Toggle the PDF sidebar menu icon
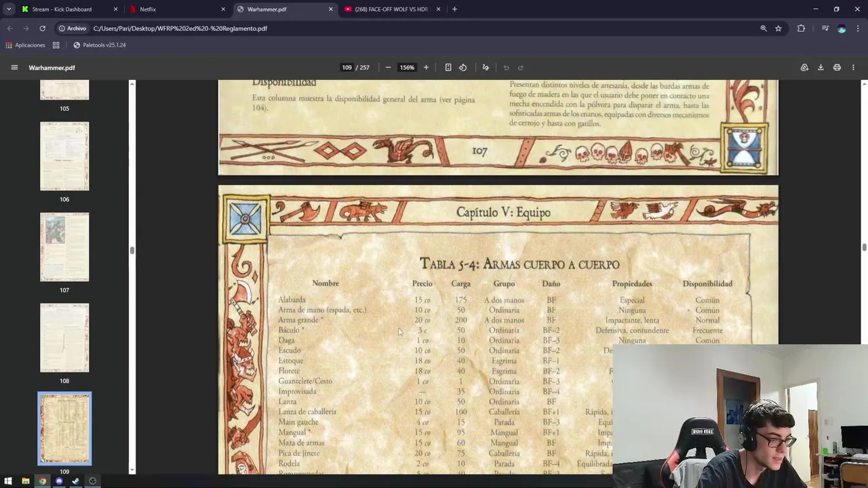Image resolution: width=868 pixels, height=488 pixels. 14,67
